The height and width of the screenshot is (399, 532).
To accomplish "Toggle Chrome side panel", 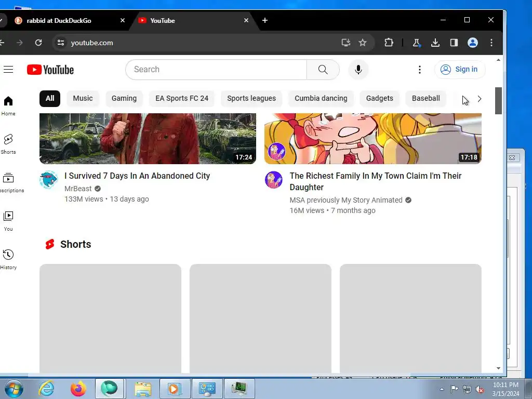I will [x=454, y=43].
